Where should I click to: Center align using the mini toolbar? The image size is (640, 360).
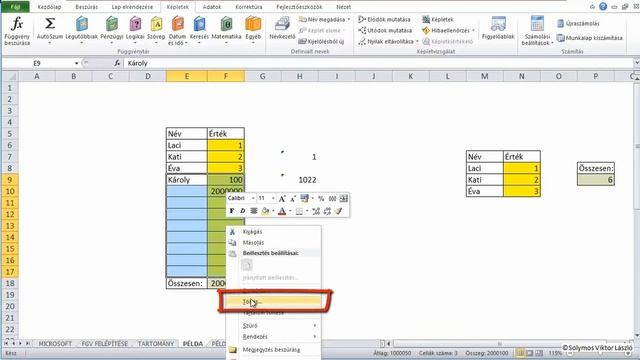[x=253, y=211]
